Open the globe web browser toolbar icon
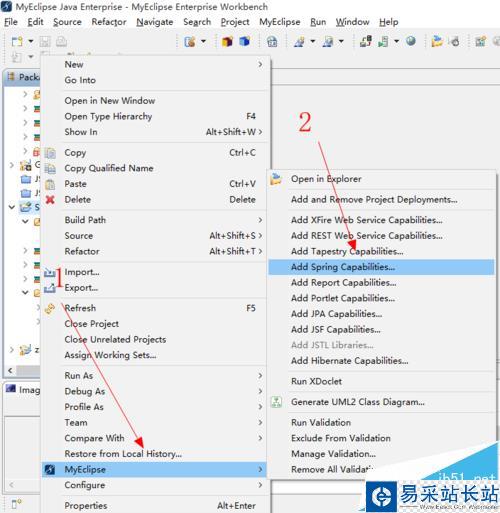 pyautogui.click(x=411, y=41)
